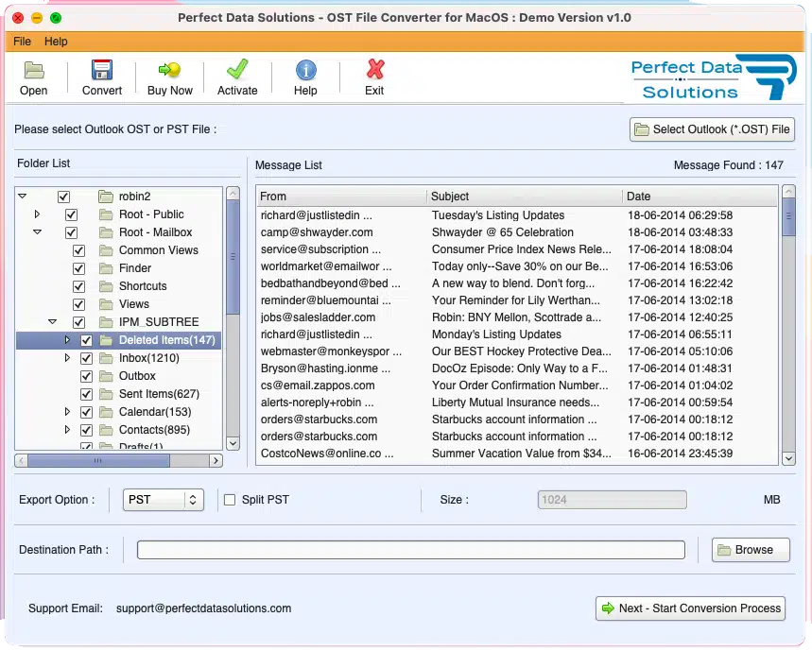Screen dimensions: 812x651
Task: Select the Outbox folder label
Action: point(137,376)
